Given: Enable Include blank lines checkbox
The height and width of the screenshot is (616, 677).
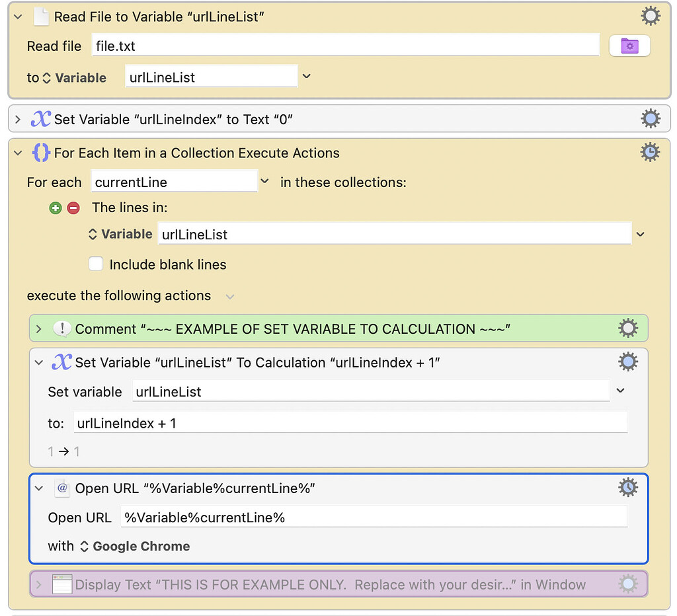Looking at the screenshot, I should (97, 264).
